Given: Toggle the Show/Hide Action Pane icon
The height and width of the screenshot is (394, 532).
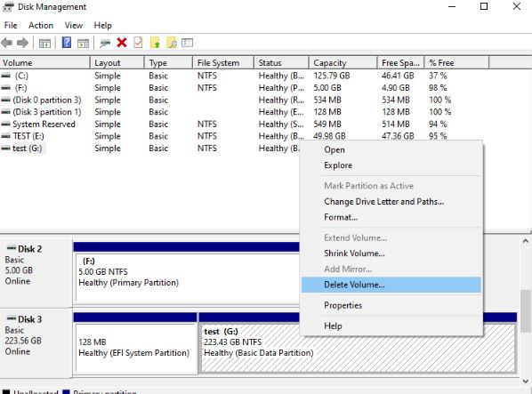Looking at the screenshot, I should (83, 43).
